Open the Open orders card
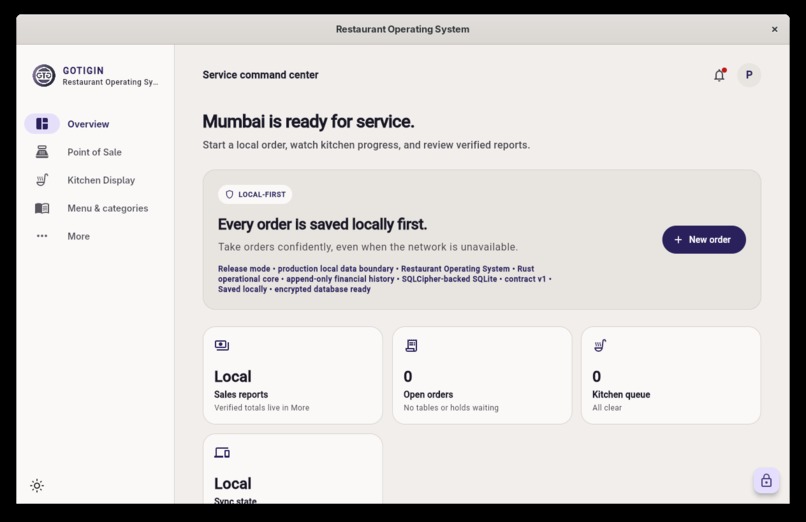Viewport: 806px width, 522px height. pos(482,376)
